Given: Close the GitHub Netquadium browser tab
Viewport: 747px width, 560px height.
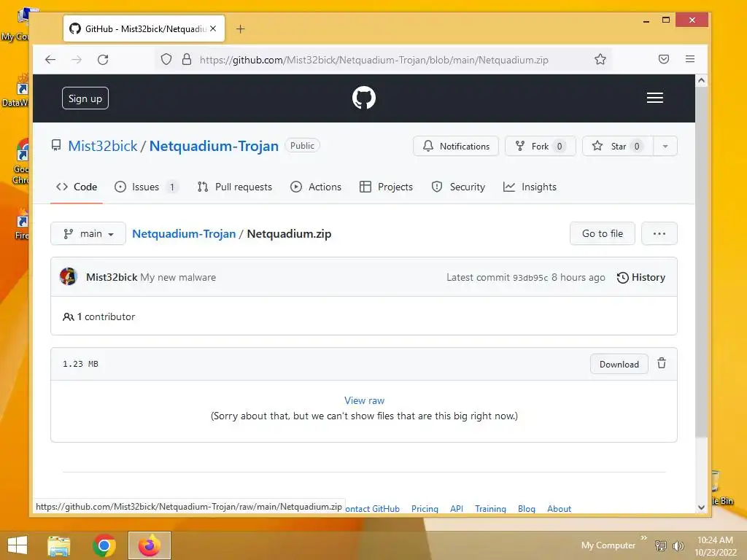Looking at the screenshot, I should click(x=213, y=28).
